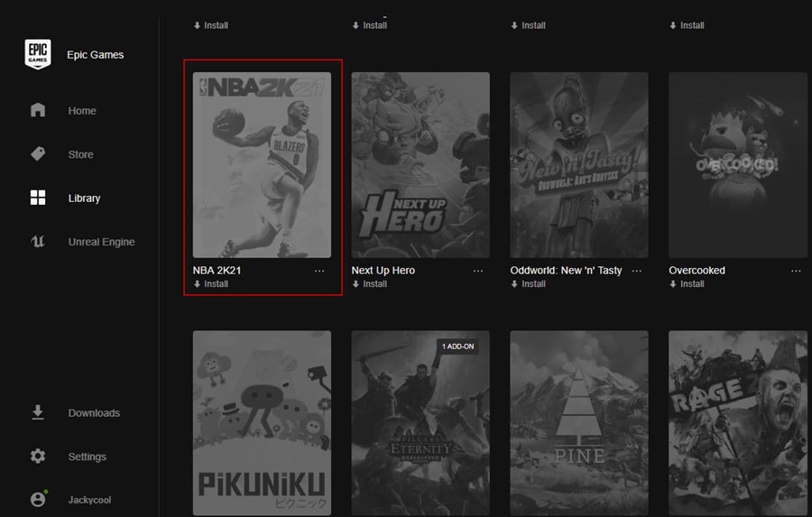Click the Epic Games title text

coord(96,55)
